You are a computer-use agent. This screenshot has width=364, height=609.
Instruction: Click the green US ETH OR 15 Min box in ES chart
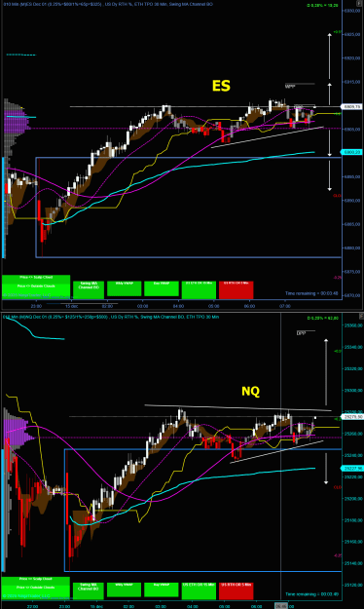coord(199,289)
